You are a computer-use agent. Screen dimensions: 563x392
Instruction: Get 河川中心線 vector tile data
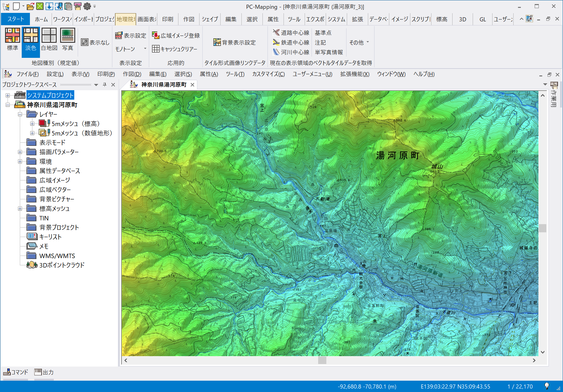291,52
